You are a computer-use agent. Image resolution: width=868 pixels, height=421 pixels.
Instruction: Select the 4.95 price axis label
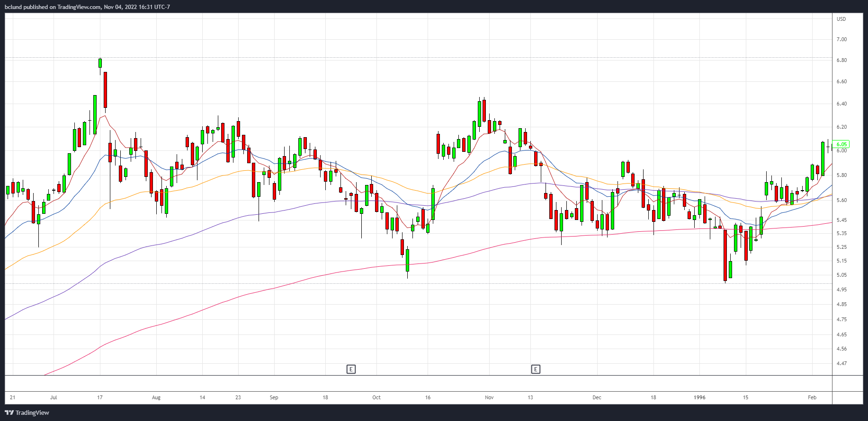pyautogui.click(x=841, y=289)
